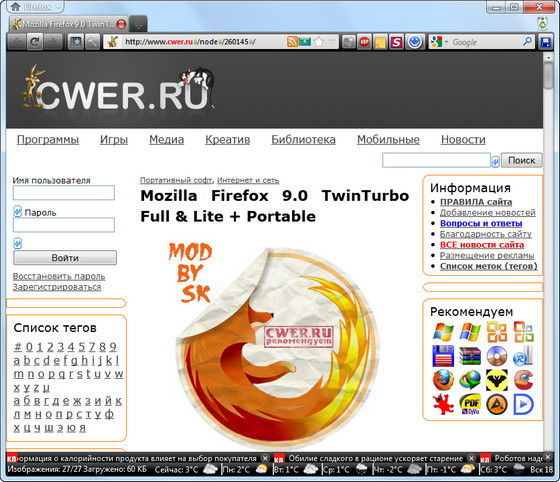This screenshot has height=482, width=560.
Task: Click the orange Office icon in Рекомендуем
Action: coord(497,332)
